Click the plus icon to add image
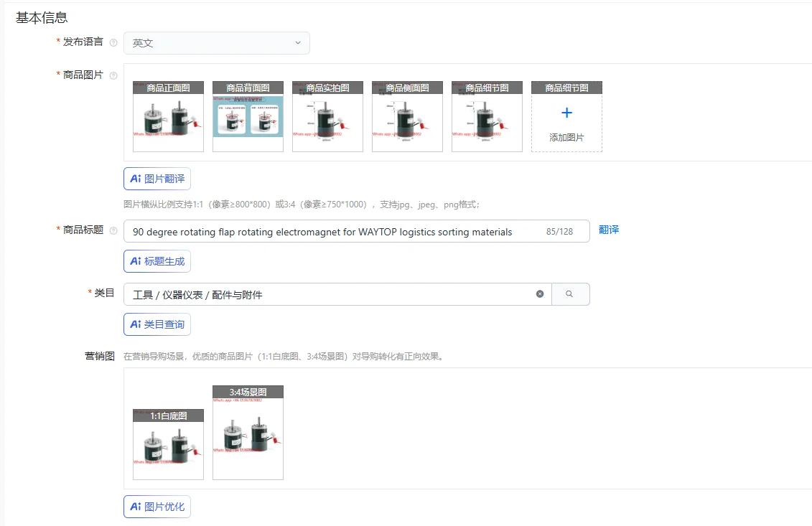 pos(567,113)
